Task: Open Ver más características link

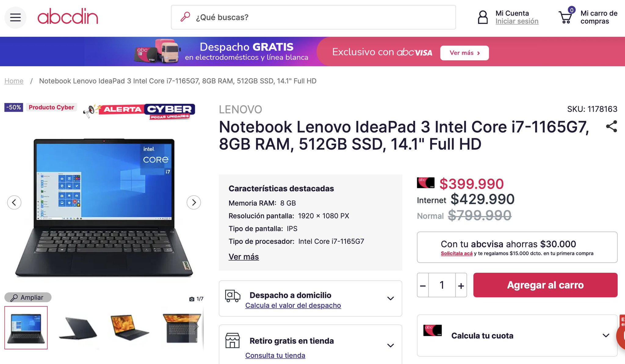Action: (244, 257)
